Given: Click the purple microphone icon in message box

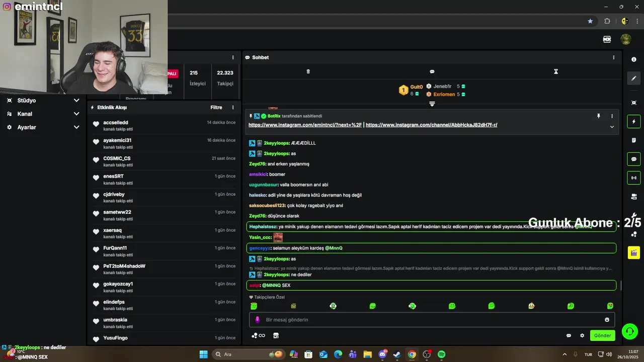Looking at the screenshot, I should click(258, 320).
